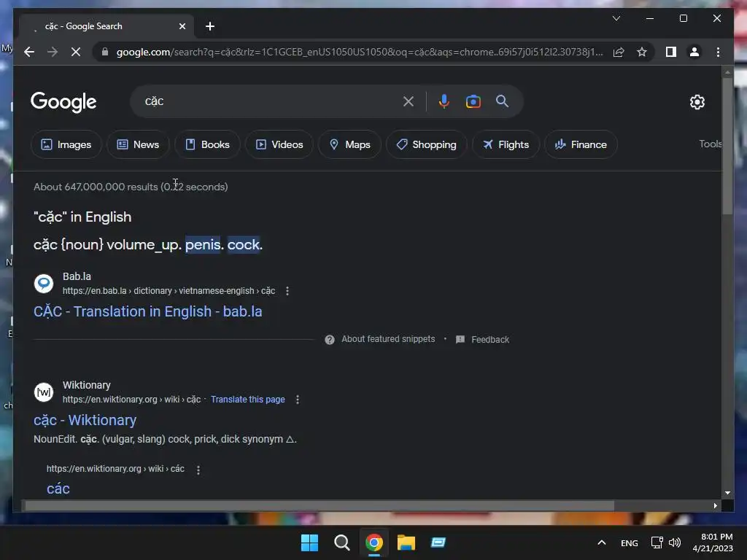This screenshot has height=560, width=747.
Task: Filter results by Videos
Action: tap(279, 144)
